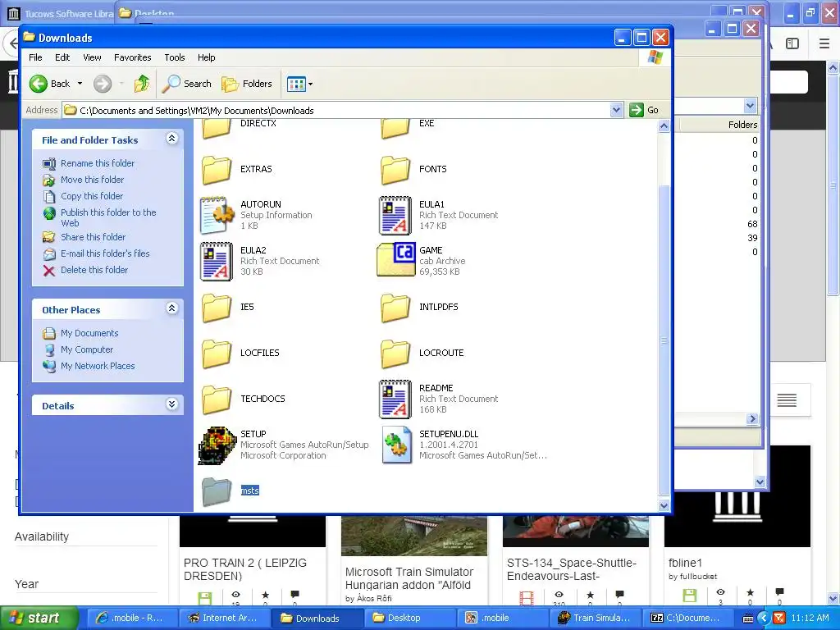
Task: Open the Tools menu
Action: pyautogui.click(x=175, y=57)
